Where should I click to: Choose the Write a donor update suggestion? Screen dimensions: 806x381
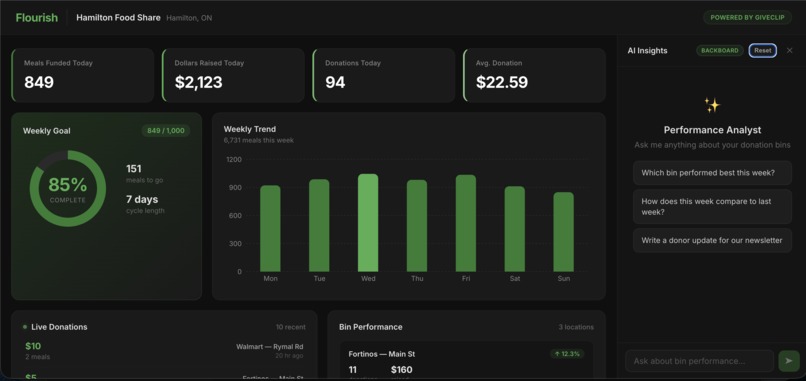712,240
